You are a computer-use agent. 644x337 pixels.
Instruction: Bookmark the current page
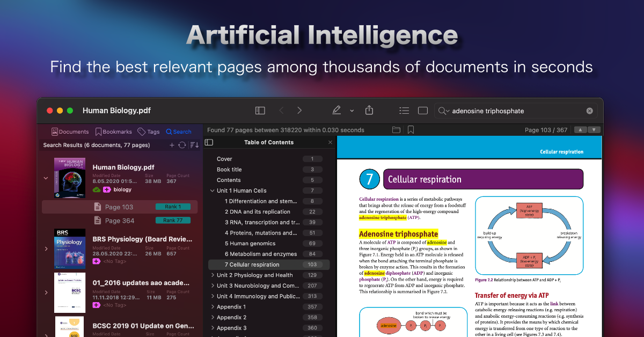[411, 130]
